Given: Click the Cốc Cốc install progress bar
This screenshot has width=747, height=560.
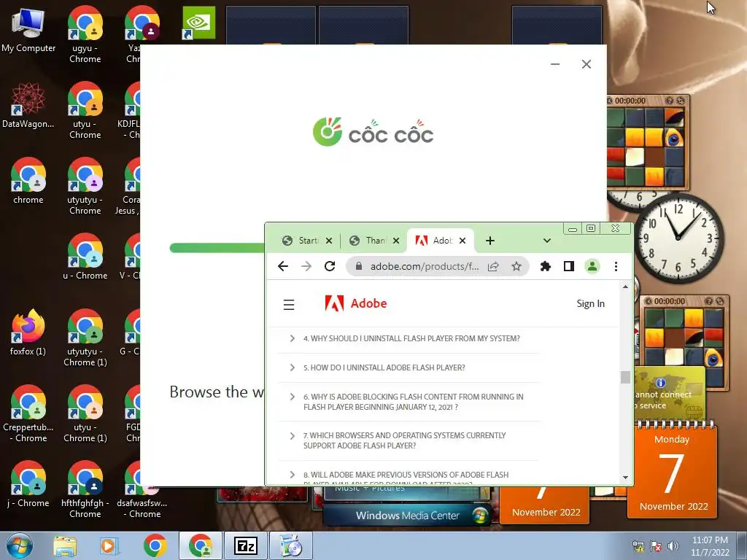Looking at the screenshot, I should pyautogui.click(x=217, y=248).
